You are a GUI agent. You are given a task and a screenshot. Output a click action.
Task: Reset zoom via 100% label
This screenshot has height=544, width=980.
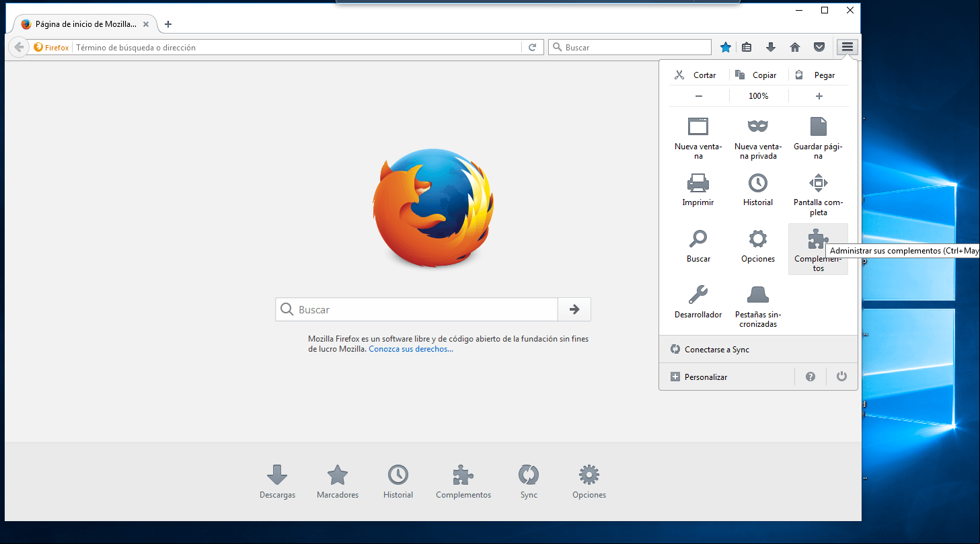759,96
